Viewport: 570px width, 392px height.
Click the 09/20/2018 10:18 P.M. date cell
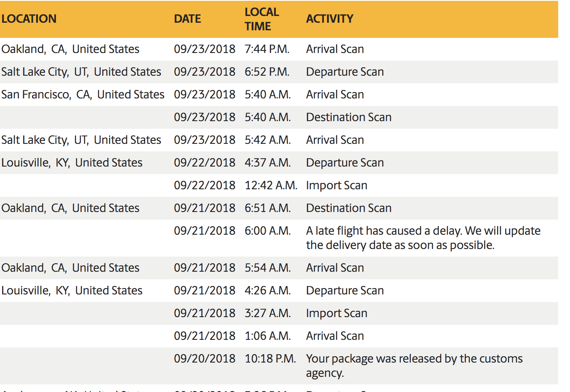click(205, 359)
